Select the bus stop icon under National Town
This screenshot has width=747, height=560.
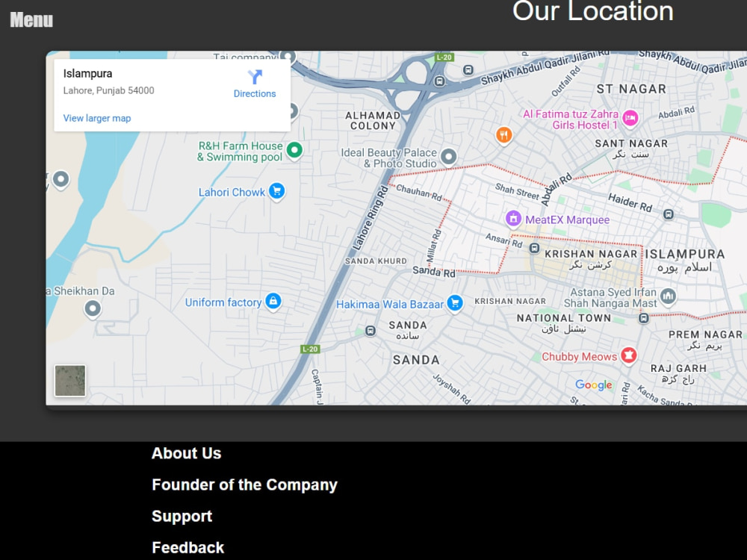(644, 317)
